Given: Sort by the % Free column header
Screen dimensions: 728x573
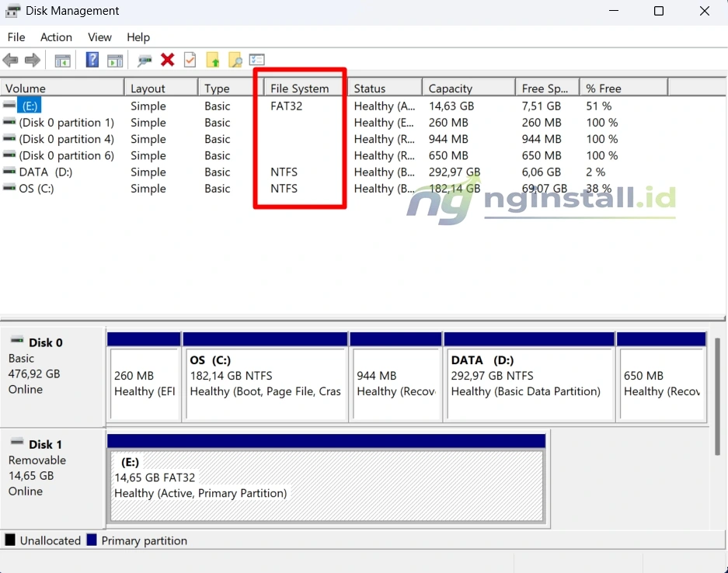Looking at the screenshot, I should coord(624,89).
